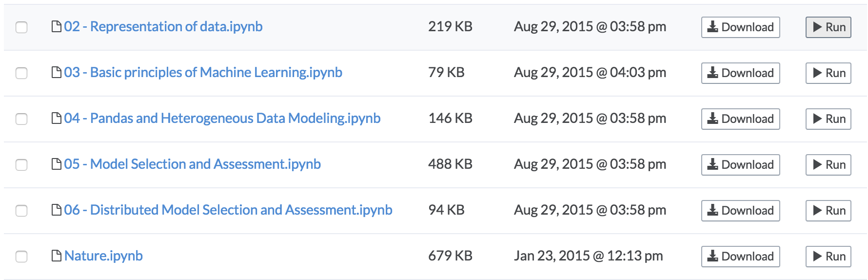This screenshot has height=280, width=868.
Task: Click file icon beside 02 - Representation of data
Action: tap(57, 26)
